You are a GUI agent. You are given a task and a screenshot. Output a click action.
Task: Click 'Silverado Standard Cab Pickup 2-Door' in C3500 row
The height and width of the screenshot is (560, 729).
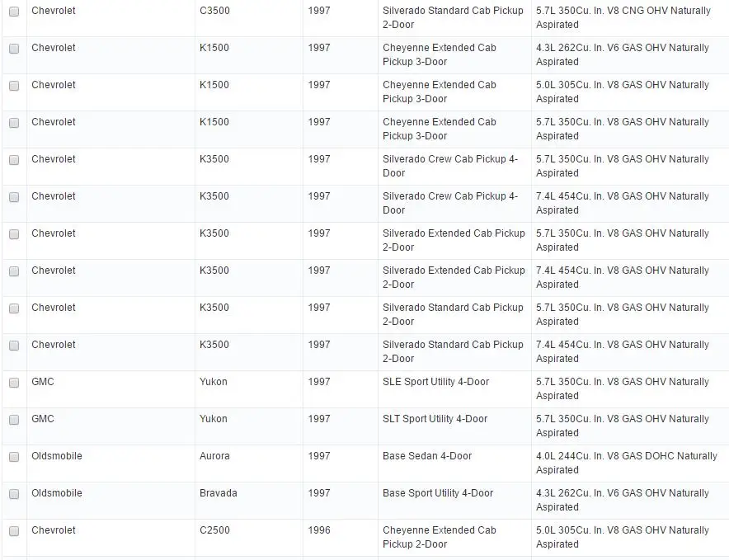click(x=453, y=17)
